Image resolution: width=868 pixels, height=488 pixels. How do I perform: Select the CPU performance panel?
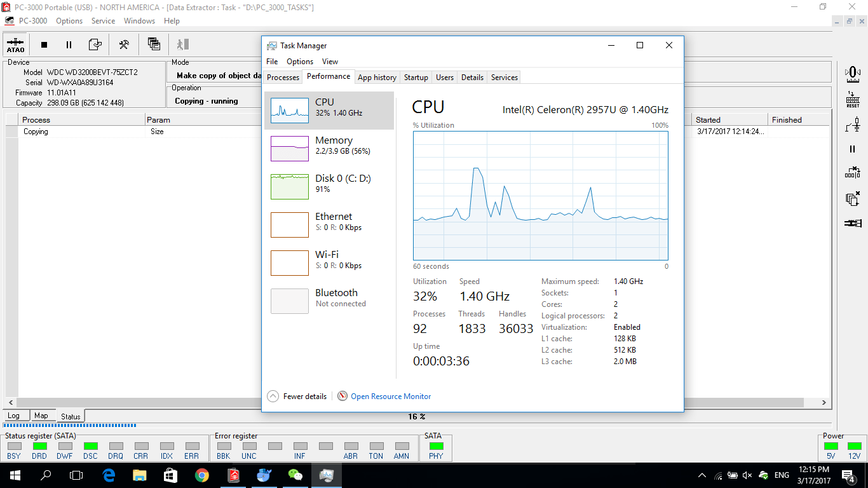329,111
